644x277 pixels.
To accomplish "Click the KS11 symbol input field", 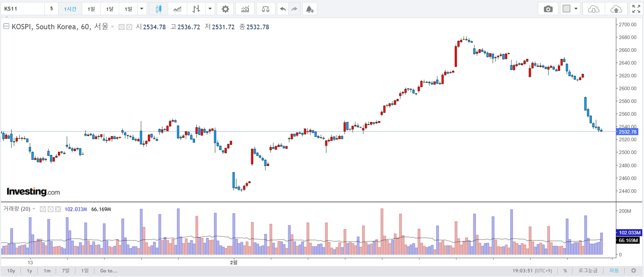I will [23, 9].
